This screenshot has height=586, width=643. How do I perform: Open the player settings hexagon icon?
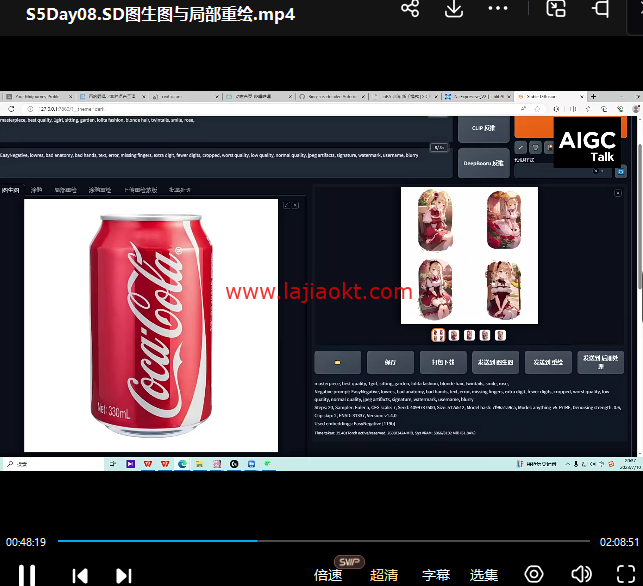(x=534, y=574)
